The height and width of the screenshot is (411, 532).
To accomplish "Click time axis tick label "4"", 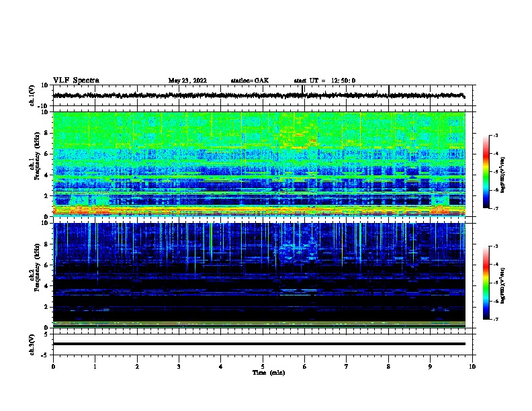I will (x=221, y=367).
